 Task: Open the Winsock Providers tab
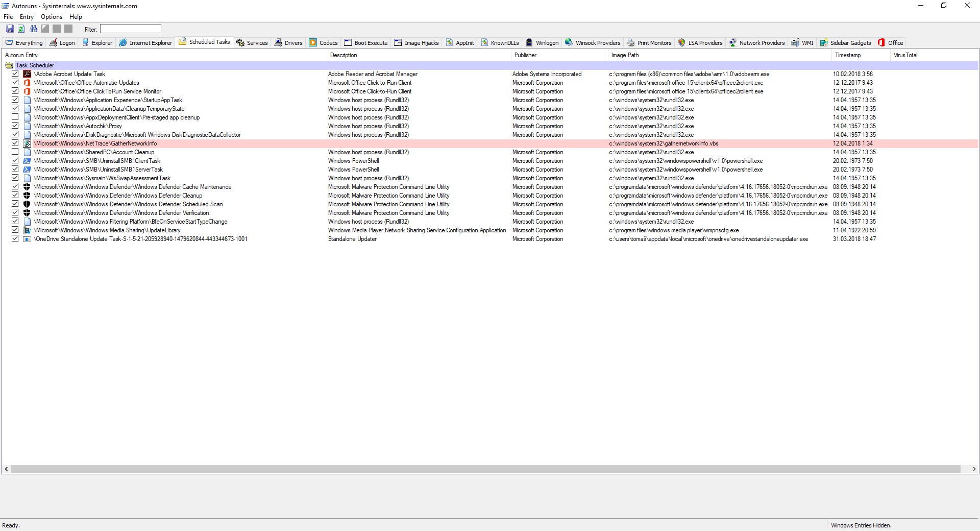tap(593, 43)
